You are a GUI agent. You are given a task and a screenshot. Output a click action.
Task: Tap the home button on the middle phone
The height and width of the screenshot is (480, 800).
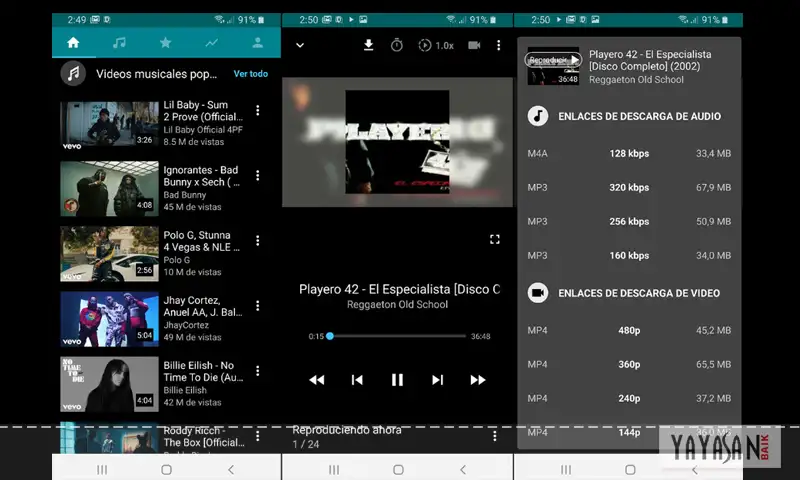tap(398, 469)
